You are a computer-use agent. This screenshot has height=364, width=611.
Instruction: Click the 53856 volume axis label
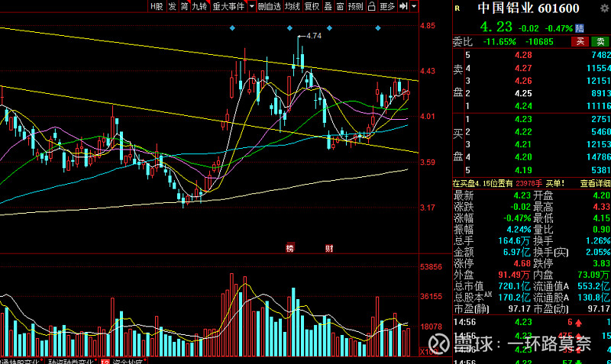pos(431,266)
